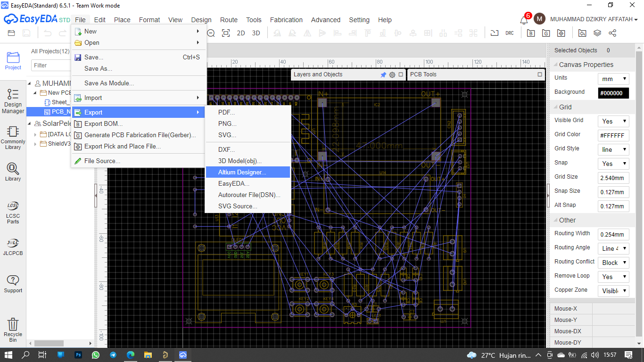The image size is (644, 362).
Task: Open the Visible Grid dropdown
Action: tap(613, 121)
